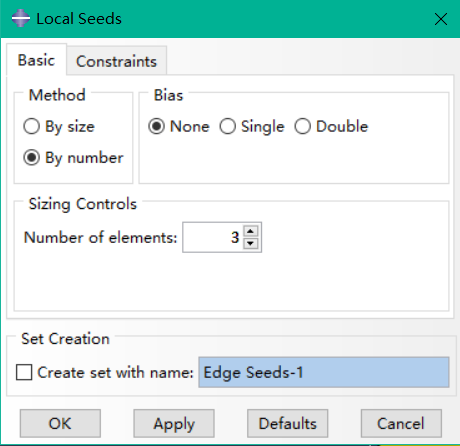Viewport: 460px width, 446px height.
Task: Close the Local Seeds dialog
Action: click(x=441, y=19)
